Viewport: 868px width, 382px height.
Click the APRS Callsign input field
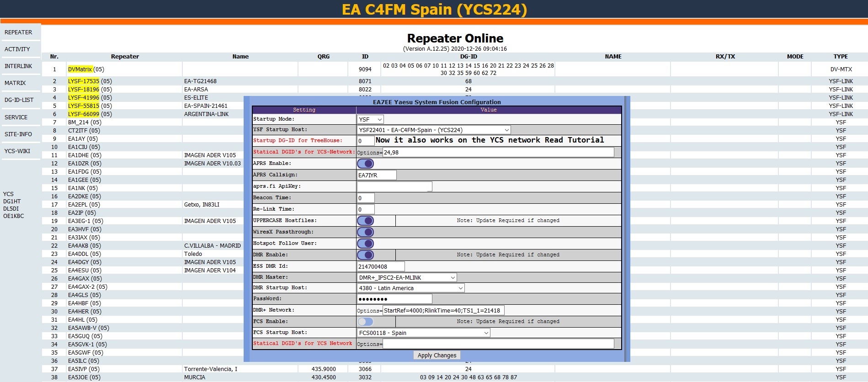[376, 175]
